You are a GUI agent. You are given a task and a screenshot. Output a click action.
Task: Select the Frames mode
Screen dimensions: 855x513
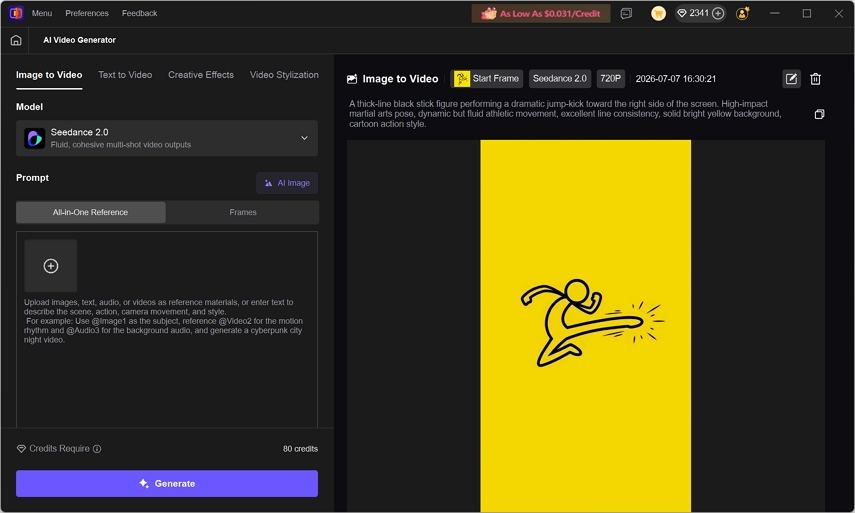[x=243, y=212]
